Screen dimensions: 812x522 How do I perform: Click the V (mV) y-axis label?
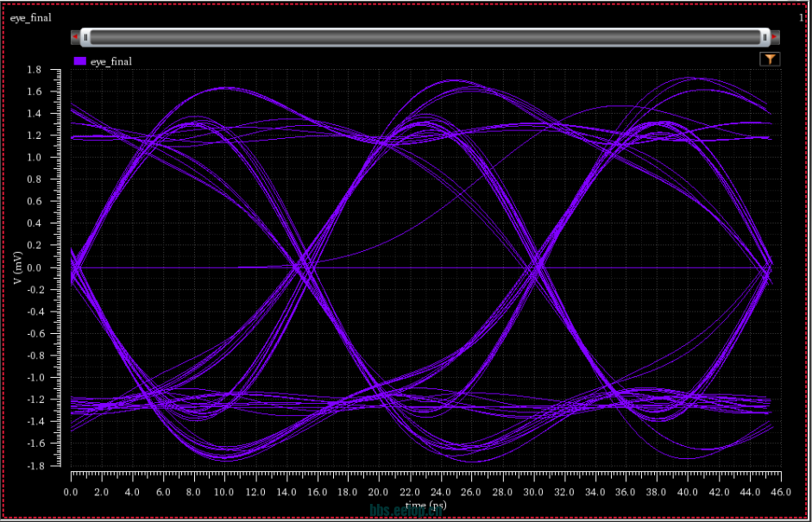point(18,267)
